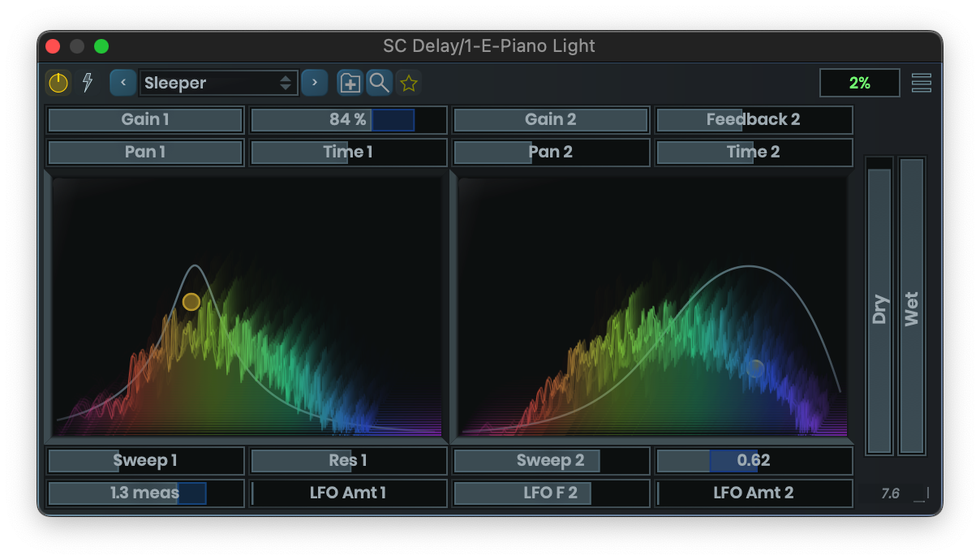
Task: Click the 0.62 resonance slider
Action: coord(754,461)
